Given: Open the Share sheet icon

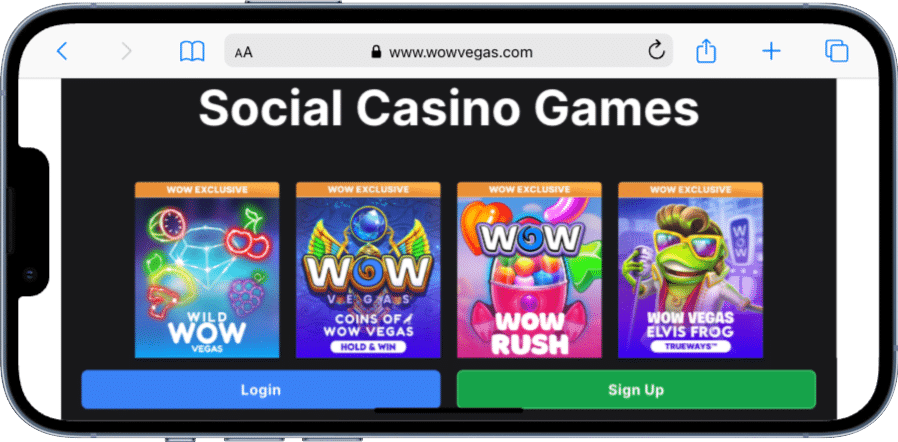Looking at the screenshot, I should [x=706, y=51].
